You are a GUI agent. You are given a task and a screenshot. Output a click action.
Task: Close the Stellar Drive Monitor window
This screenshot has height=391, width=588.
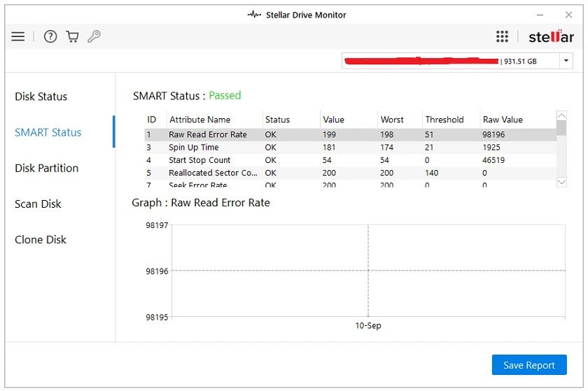pos(568,15)
